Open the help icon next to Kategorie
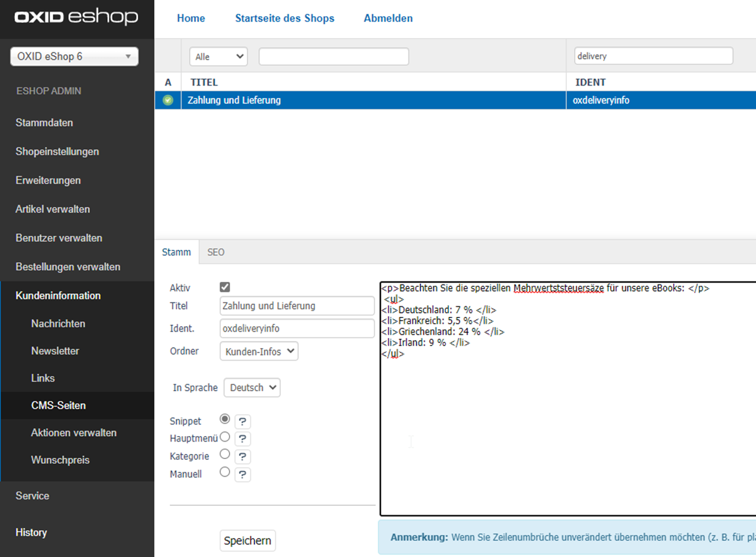This screenshot has height=557, width=756. (x=243, y=457)
